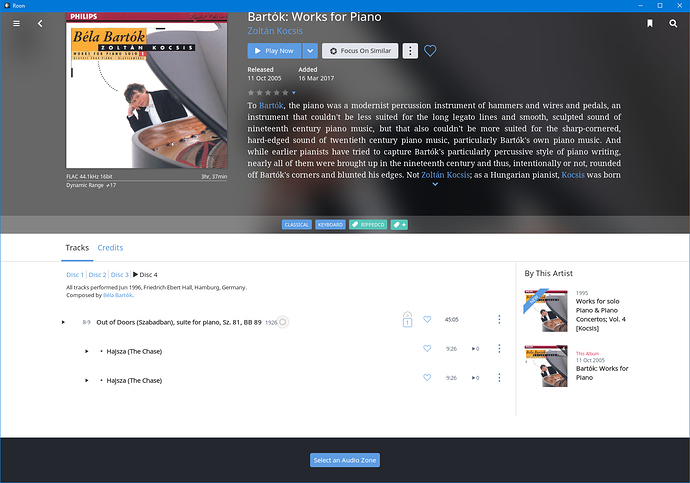The width and height of the screenshot is (690, 483).
Task: Click the FLAC 44.1kHz 16bit format label
Action: (89, 176)
